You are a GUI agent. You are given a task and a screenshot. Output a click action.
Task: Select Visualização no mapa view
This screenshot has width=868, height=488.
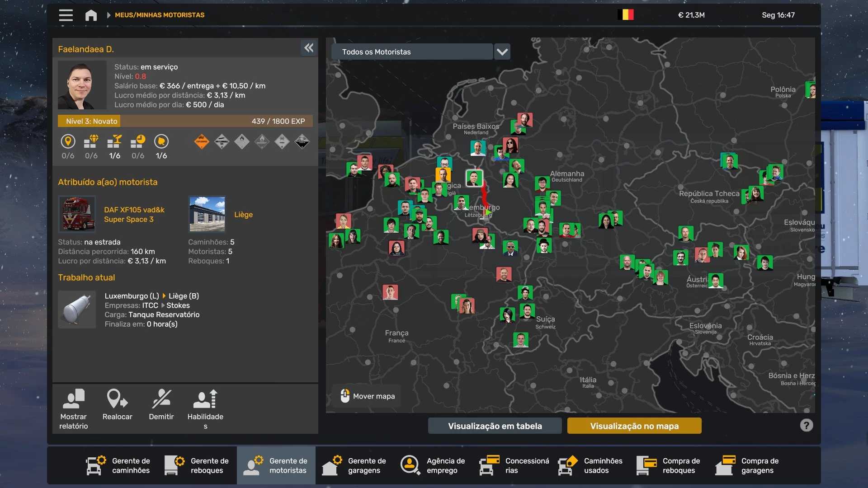(634, 426)
